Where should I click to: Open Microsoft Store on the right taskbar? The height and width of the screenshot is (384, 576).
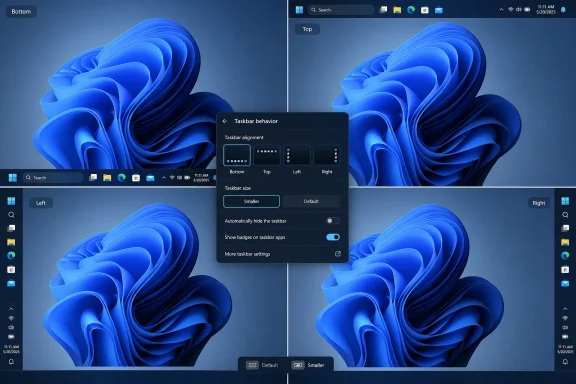(565, 269)
